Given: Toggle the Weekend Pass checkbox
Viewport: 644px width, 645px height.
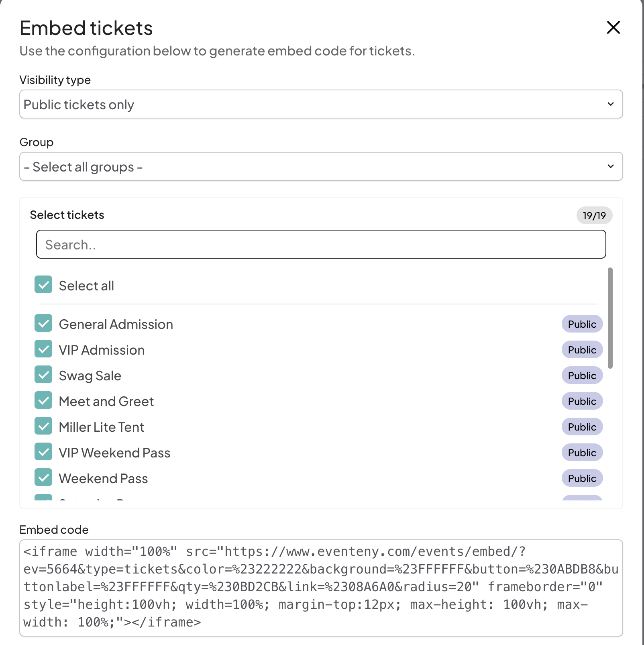Looking at the screenshot, I should [43, 478].
